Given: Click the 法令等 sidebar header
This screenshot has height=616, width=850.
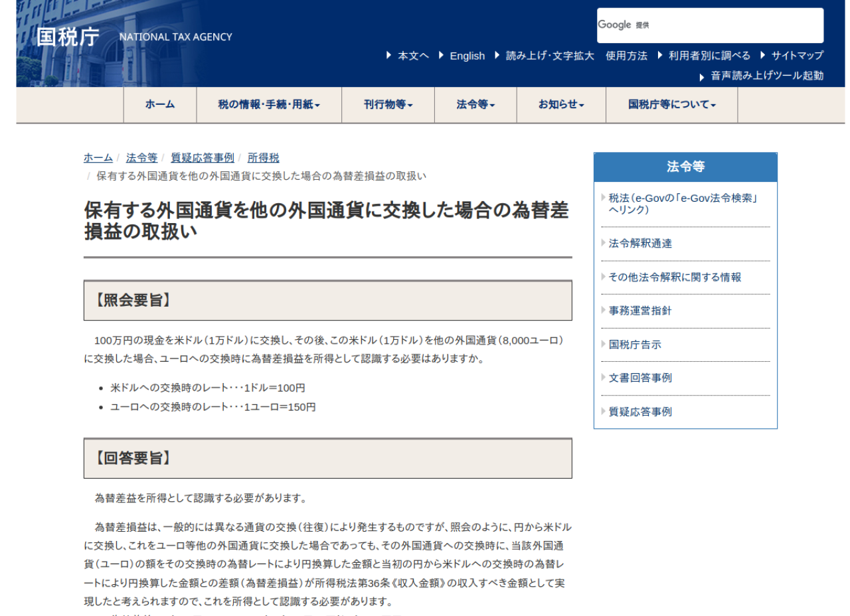Looking at the screenshot, I should pyautogui.click(x=685, y=167).
